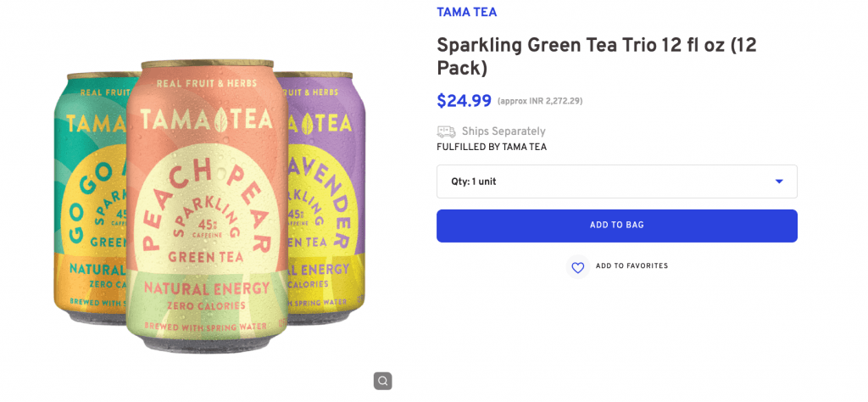The height and width of the screenshot is (402, 868).
Task: Click the heart favorites icon
Action: pos(577,267)
